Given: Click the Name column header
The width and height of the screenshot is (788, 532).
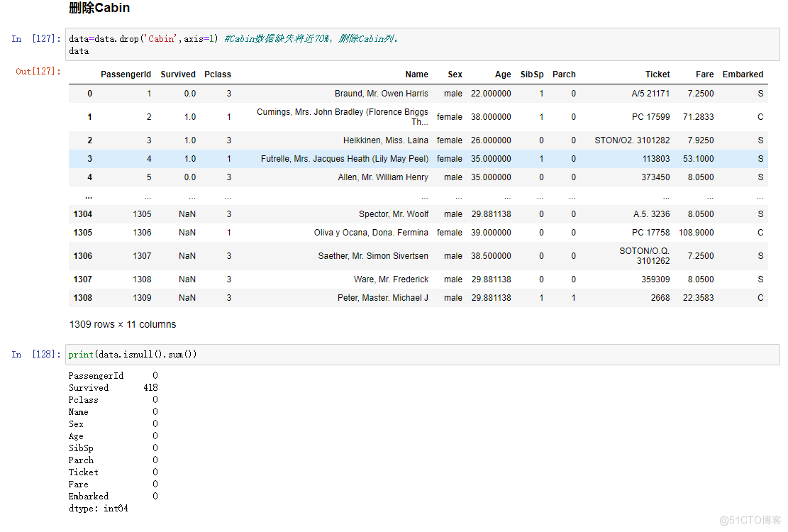Looking at the screenshot, I should coord(416,74).
